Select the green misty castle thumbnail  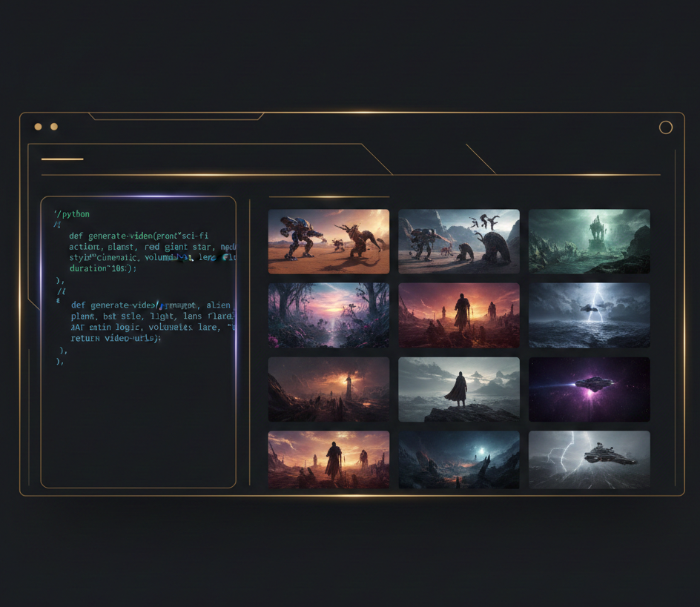589,242
